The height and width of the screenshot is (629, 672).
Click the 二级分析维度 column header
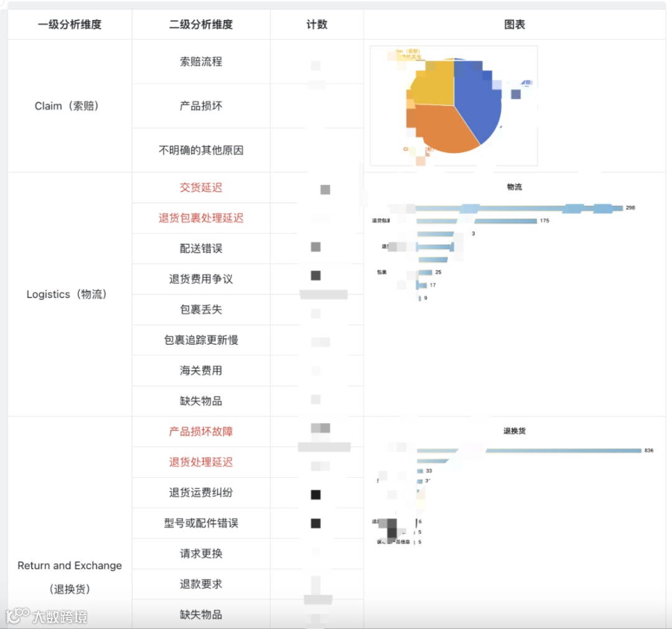pos(201,24)
